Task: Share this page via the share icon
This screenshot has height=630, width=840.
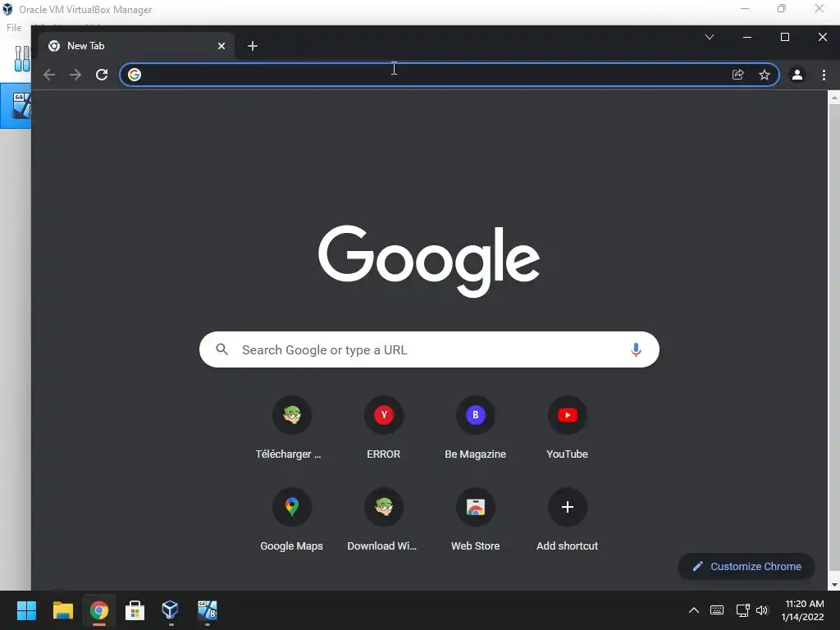Action: pyautogui.click(x=738, y=75)
